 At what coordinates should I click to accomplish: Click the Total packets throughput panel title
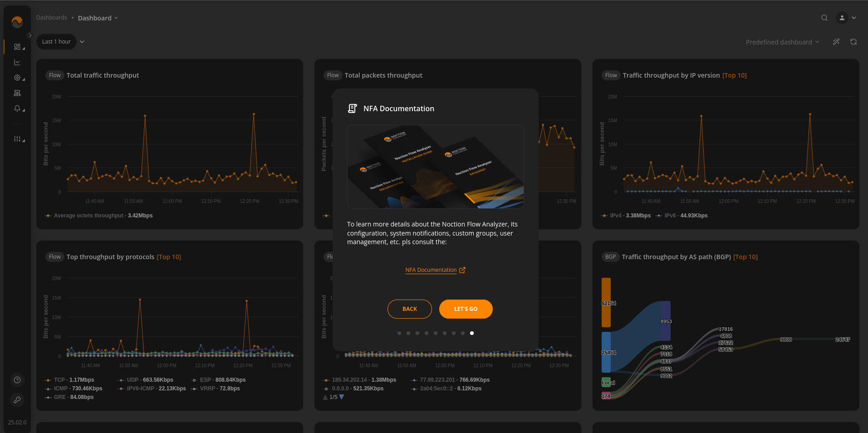[x=383, y=75]
